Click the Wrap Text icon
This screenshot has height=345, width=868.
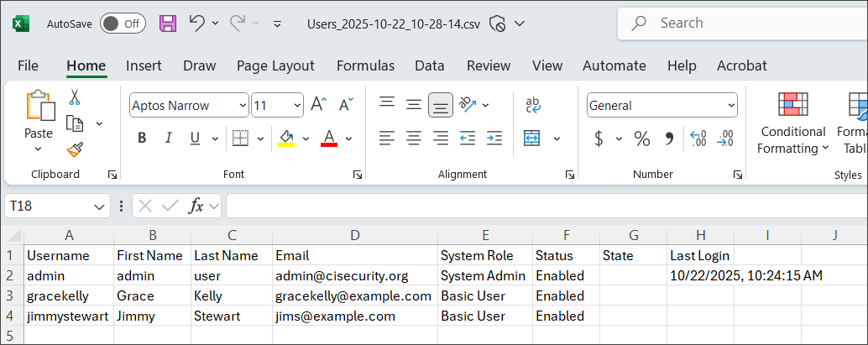pyautogui.click(x=533, y=105)
